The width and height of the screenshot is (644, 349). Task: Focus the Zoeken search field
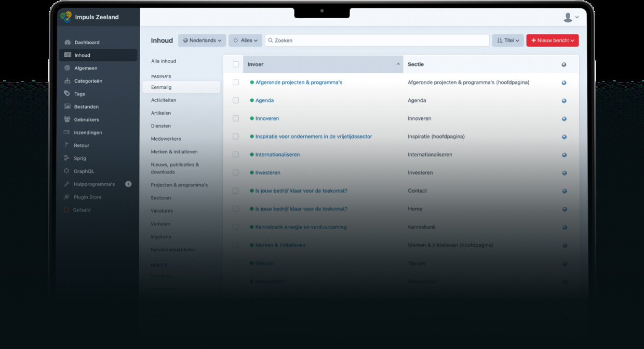[377, 41]
